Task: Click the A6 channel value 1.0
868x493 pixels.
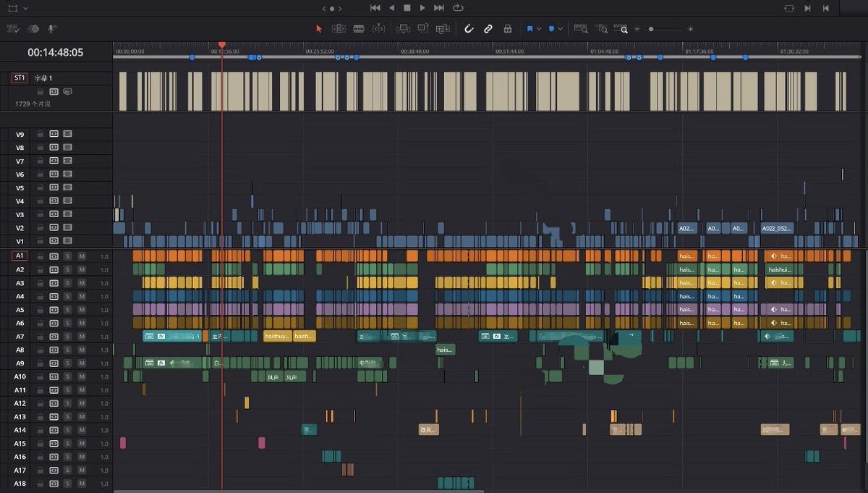Action: [x=104, y=323]
